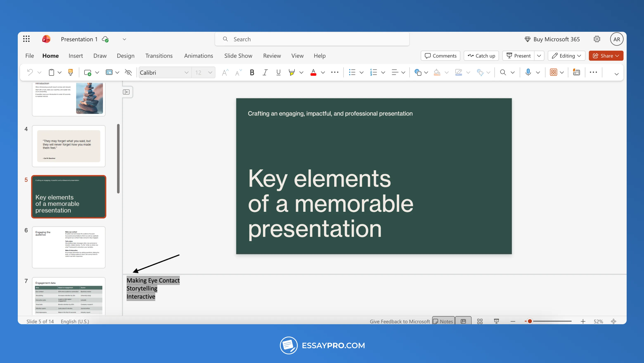Viewport: 644px width, 363px height.
Task: Open the Editing mode dropdown
Action: click(567, 56)
